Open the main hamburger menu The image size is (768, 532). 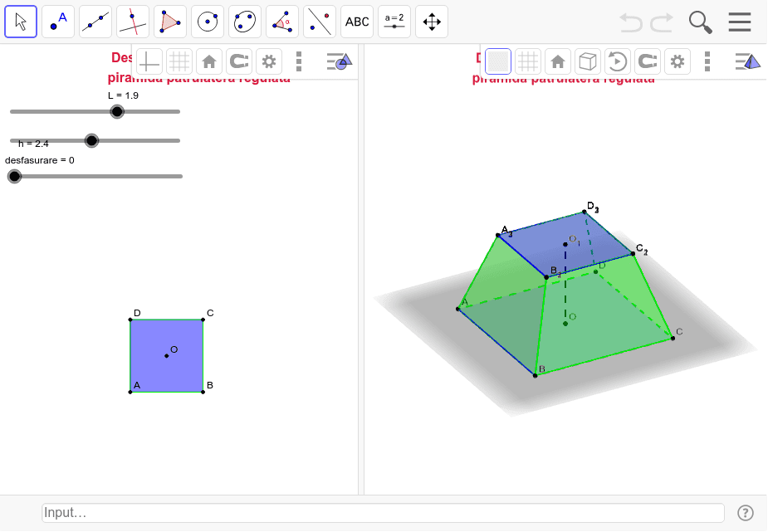[x=740, y=22]
